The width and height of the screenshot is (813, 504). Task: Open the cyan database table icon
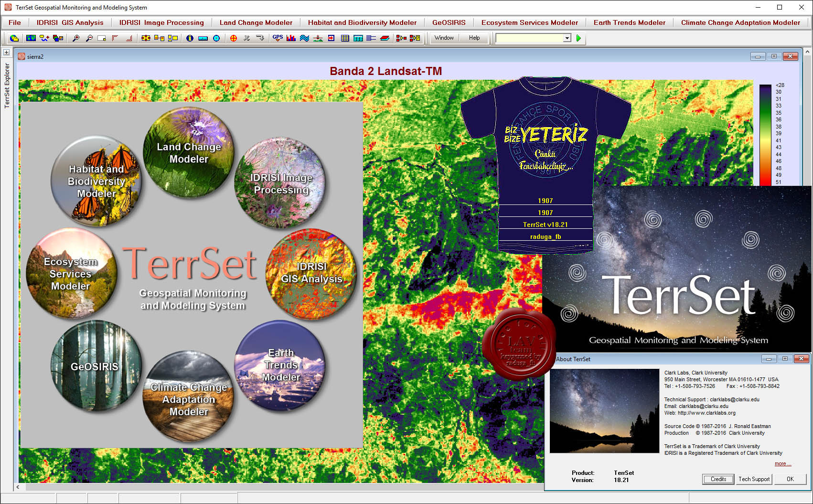click(358, 38)
